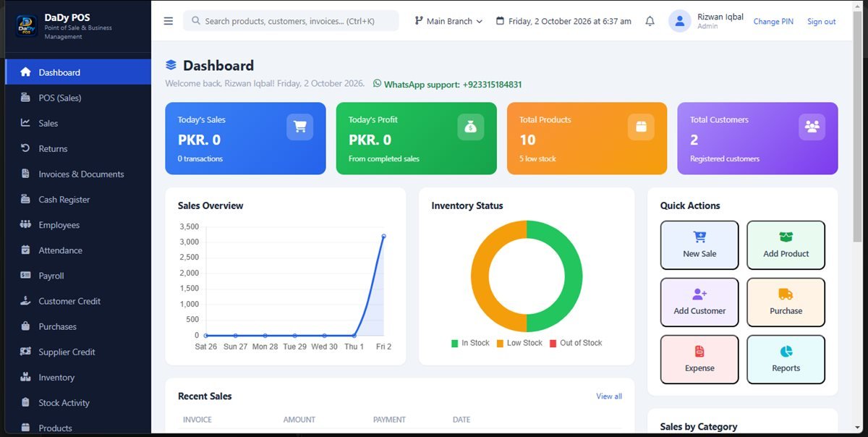Image resolution: width=868 pixels, height=437 pixels.
Task: Click the Dashboard layers icon in heading
Action: tap(171, 66)
